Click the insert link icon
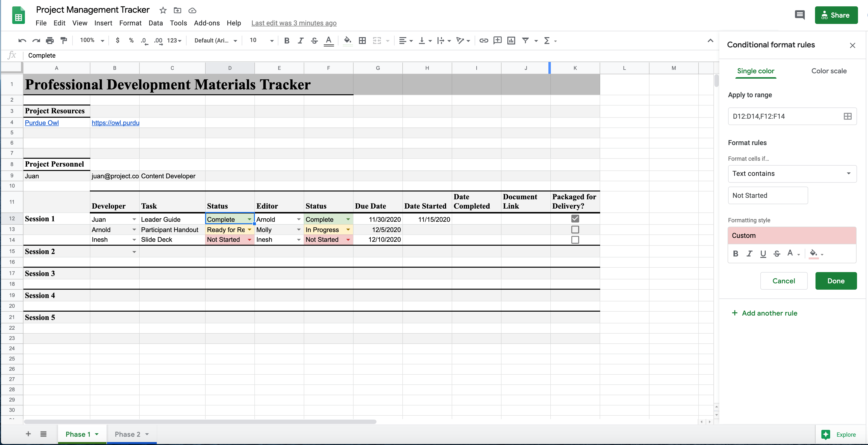The image size is (868, 445). (x=483, y=41)
